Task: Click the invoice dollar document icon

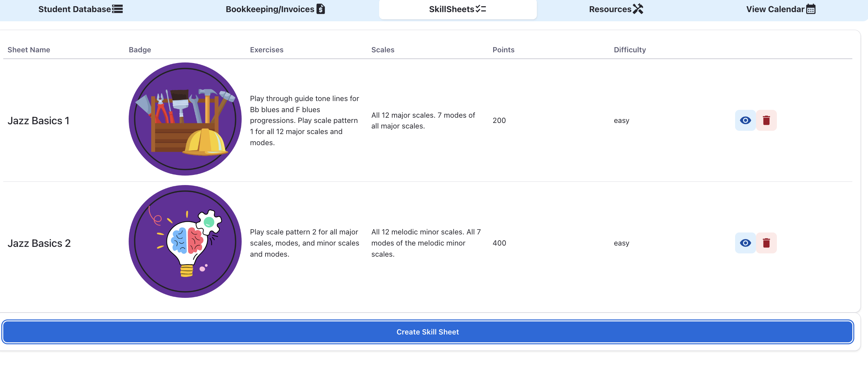Action: click(321, 9)
